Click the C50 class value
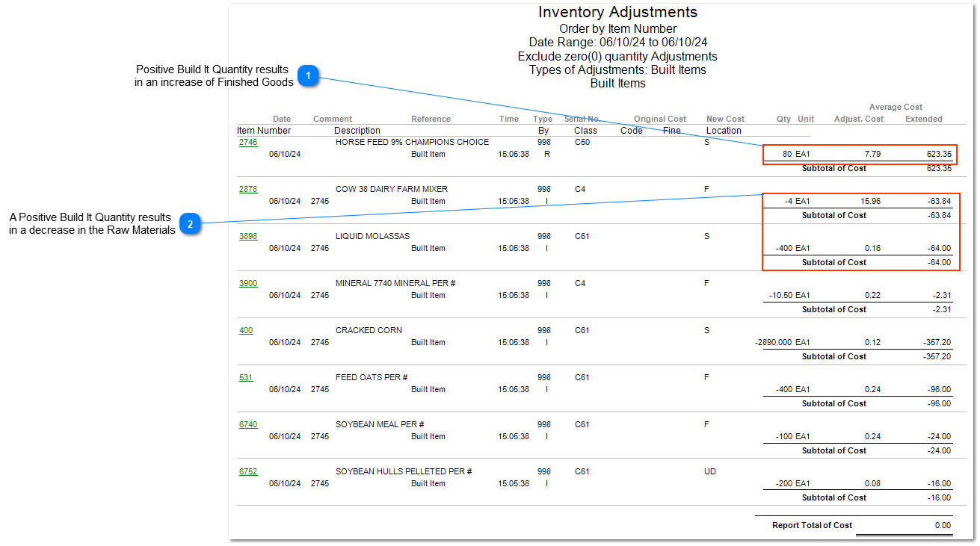980x546 pixels. (582, 142)
